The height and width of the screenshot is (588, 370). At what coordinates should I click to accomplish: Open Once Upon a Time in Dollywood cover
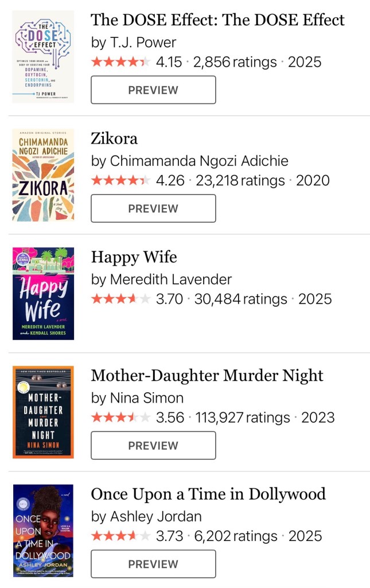(43, 530)
